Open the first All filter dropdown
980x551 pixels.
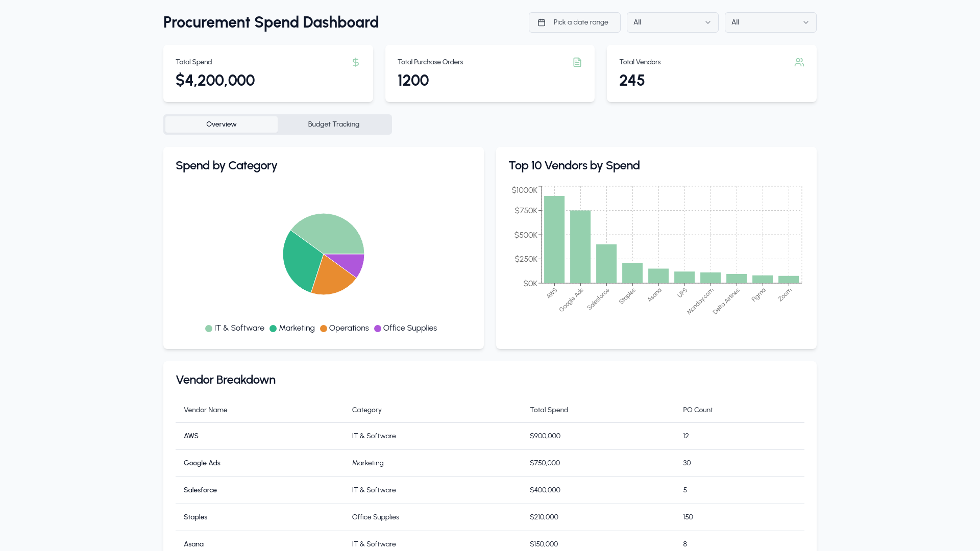point(672,22)
